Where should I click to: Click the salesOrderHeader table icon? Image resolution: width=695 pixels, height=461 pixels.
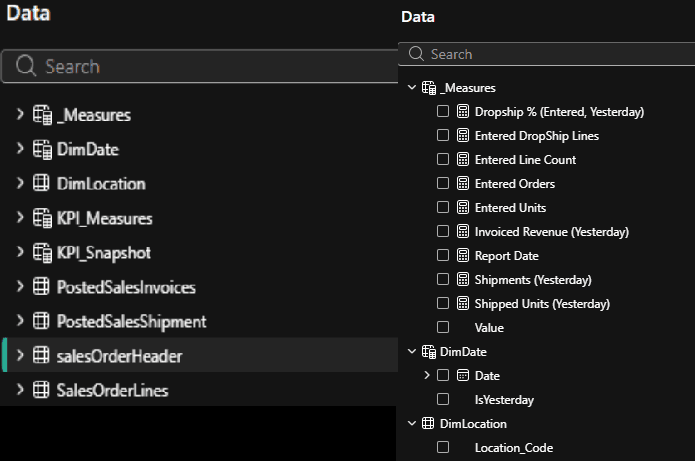(41, 355)
